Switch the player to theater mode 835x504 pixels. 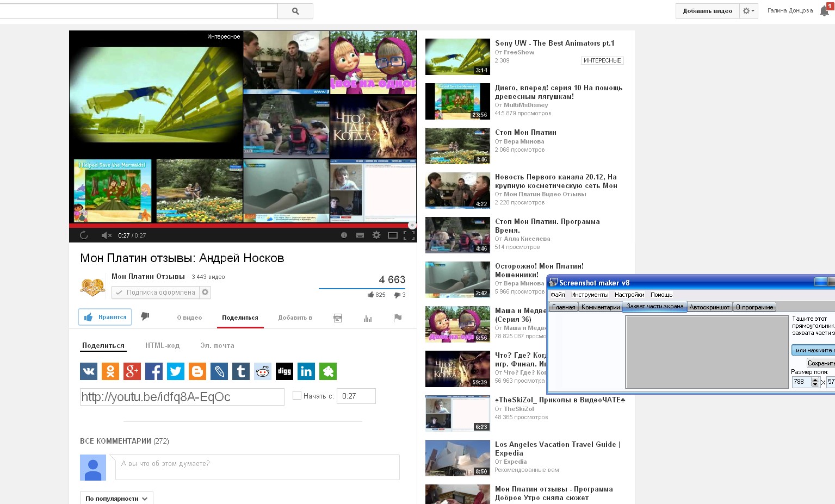point(393,235)
